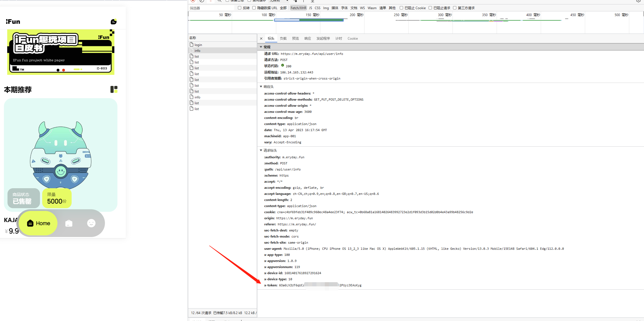Screen dimensions: 644x321
Task: Toggle the grid layout icon beside 本期推荐
Action: pos(114,89)
